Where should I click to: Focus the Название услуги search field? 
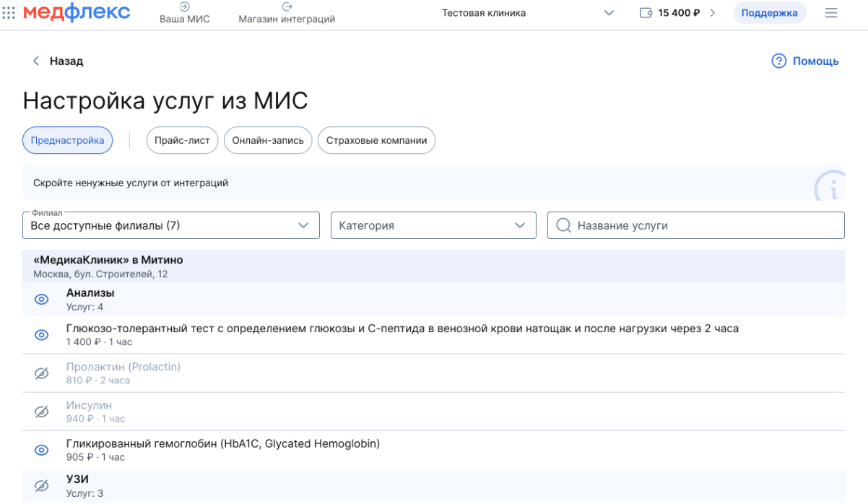(696, 225)
